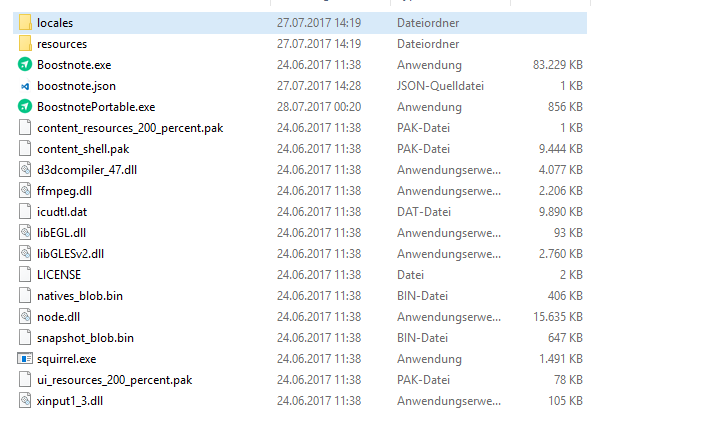Viewport: 705px width, 446px height.
Task: Click the size value 9.890 KB
Action: click(561, 212)
